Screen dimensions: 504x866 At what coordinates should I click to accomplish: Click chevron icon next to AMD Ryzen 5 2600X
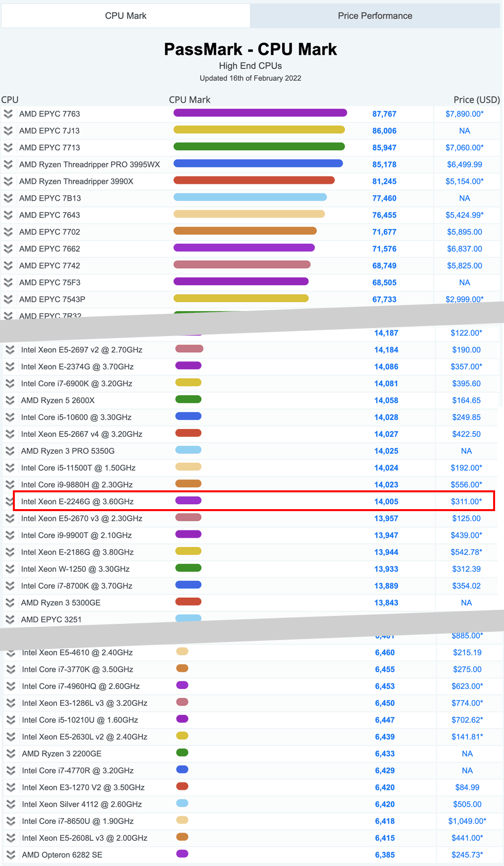pyautogui.click(x=10, y=400)
